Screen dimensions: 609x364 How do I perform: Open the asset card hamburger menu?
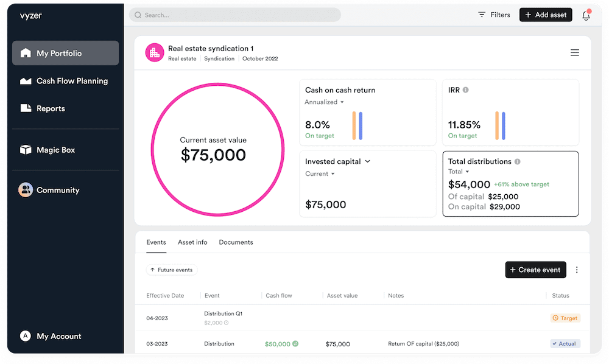point(574,53)
